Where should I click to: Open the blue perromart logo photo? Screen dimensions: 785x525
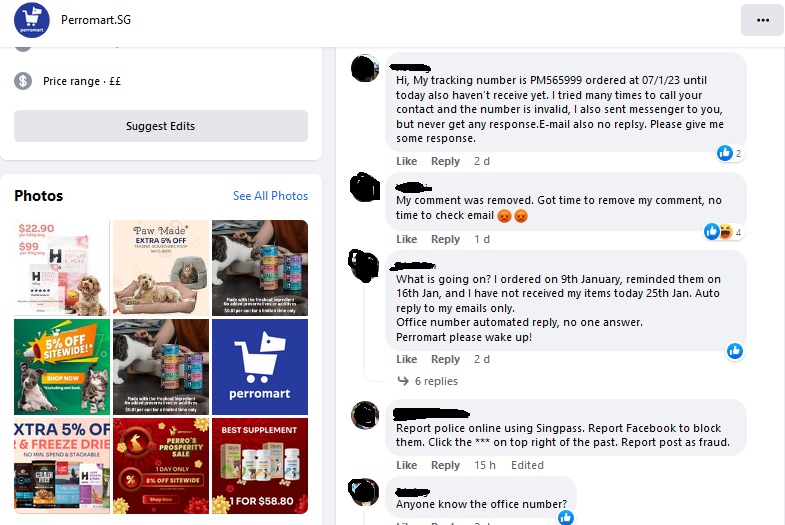pos(260,367)
